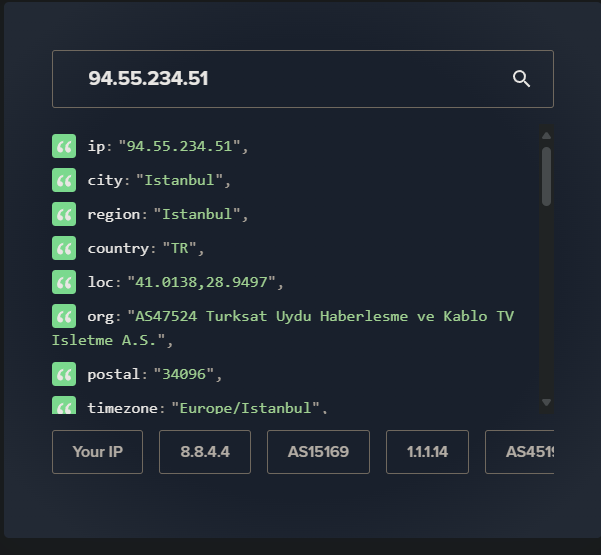Focus the IP address search field

click(x=290, y=79)
